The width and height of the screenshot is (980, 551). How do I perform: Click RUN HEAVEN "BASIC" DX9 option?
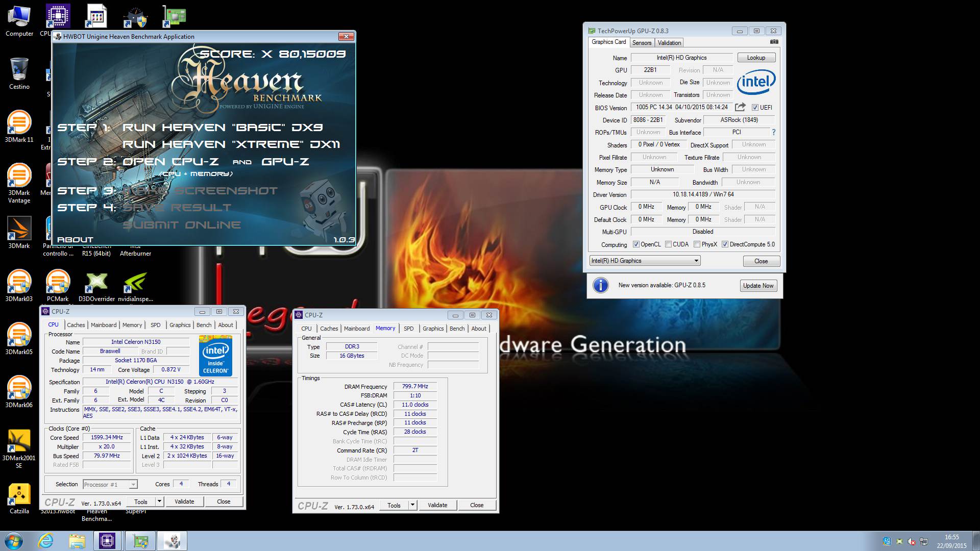pos(223,128)
